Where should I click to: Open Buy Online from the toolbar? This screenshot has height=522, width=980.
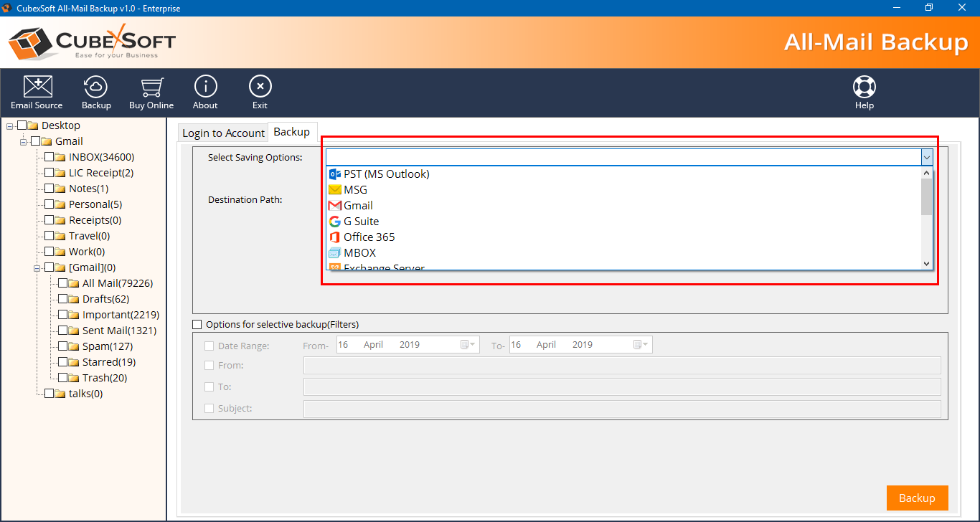tap(151, 91)
